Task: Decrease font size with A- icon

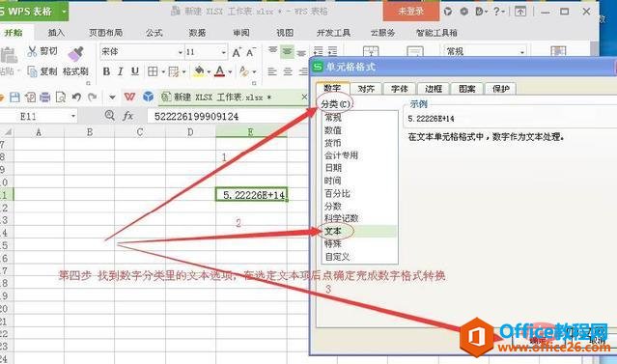Action: (x=251, y=52)
